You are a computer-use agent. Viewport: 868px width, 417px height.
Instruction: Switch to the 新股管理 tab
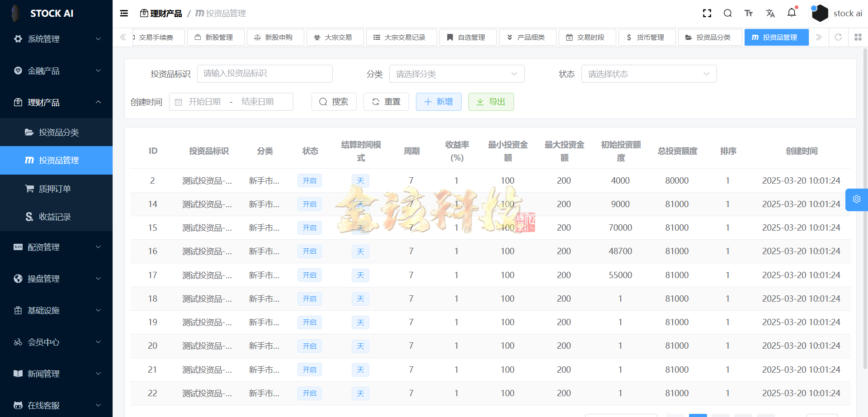pos(216,37)
